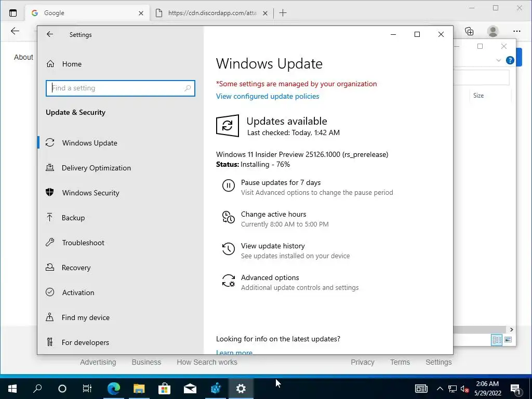Expand the ribbon chevron in Explorer window
This screenshot has height=399, width=532.
click(x=498, y=60)
